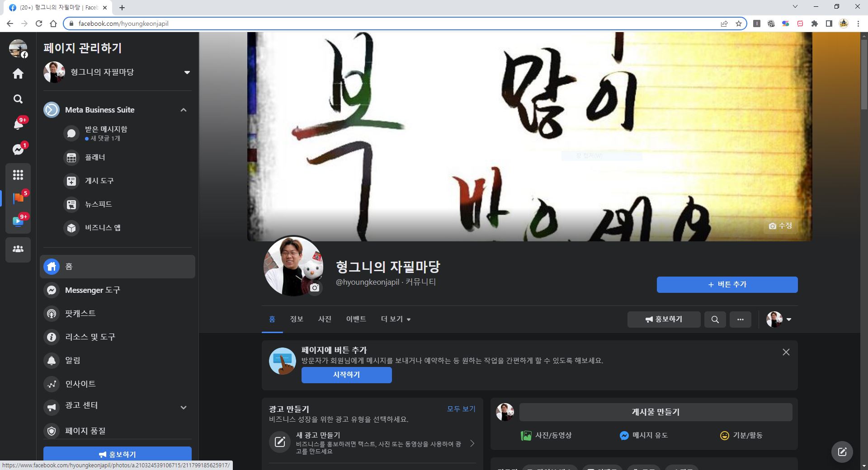The height and width of the screenshot is (470, 868).
Task: Select the 홈 tab under page name
Action: coord(272,319)
